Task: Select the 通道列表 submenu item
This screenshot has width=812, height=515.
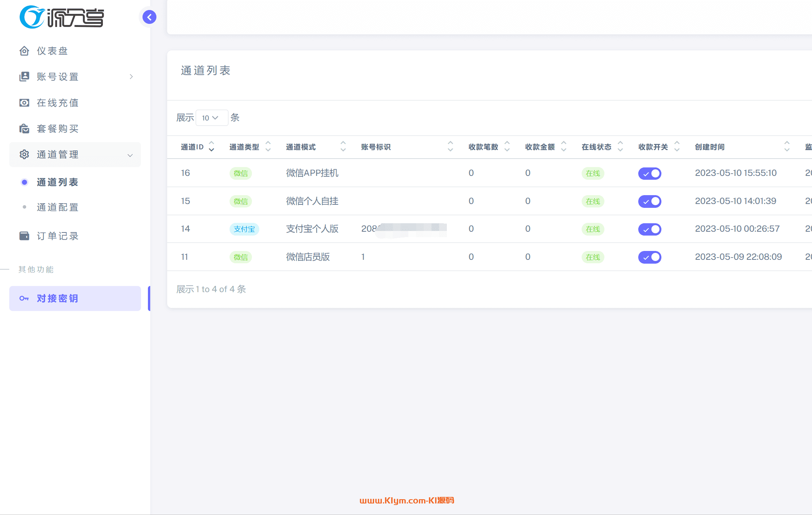Action: point(57,182)
